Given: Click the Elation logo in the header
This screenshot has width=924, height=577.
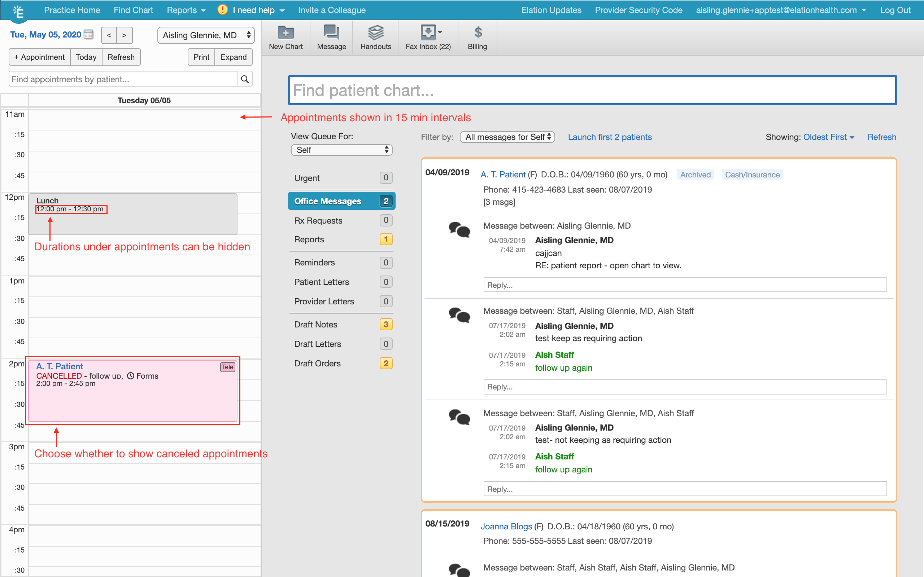Looking at the screenshot, I should (18, 10).
